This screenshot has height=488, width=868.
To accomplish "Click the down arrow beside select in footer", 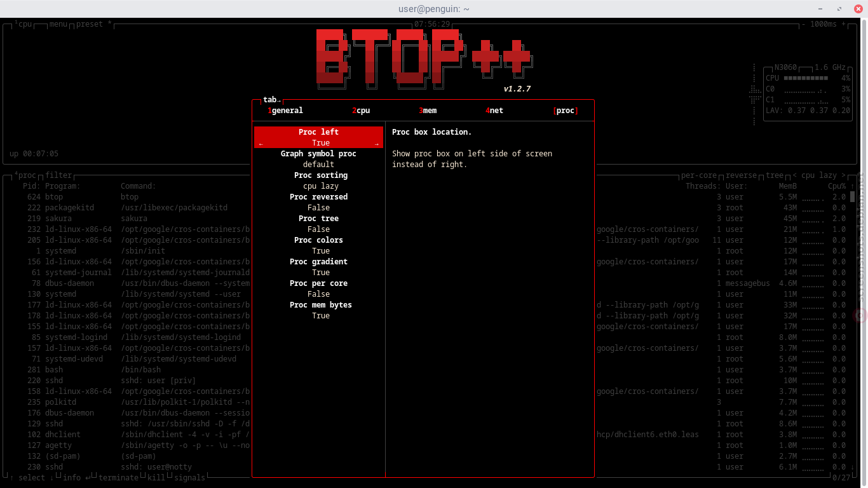I will [x=52, y=477].
